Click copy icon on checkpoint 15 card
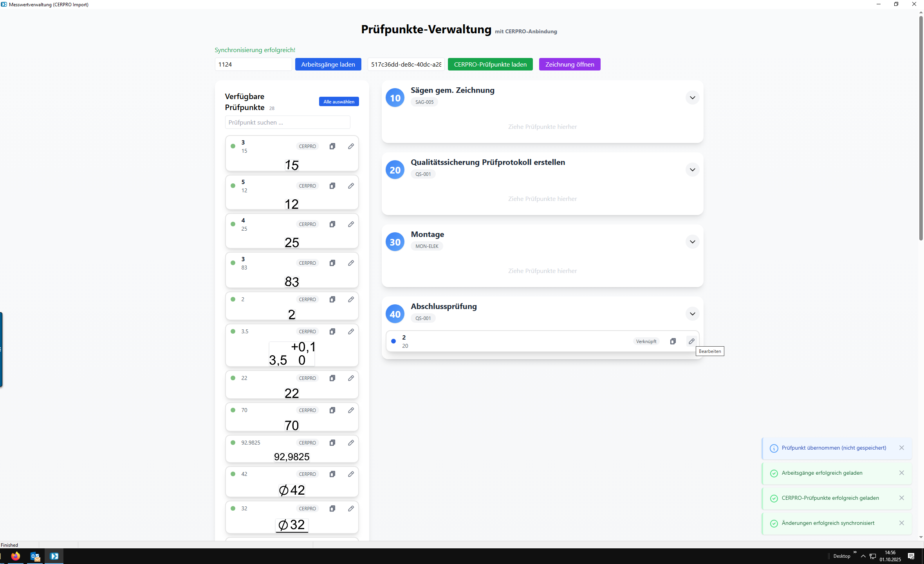Screen dimensions: 924x564 point(332,146)
